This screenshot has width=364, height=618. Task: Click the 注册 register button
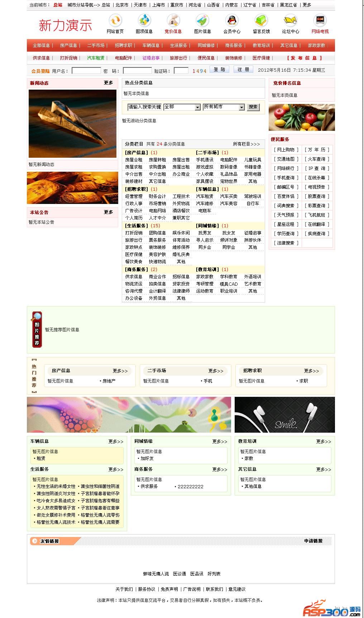[243, 70]
